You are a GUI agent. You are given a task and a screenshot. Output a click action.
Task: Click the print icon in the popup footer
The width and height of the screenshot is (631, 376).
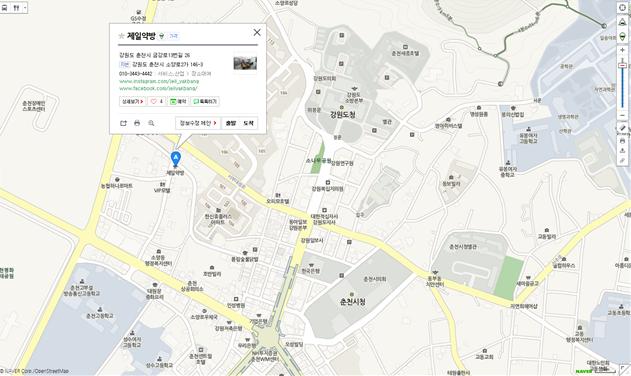[x=137, y=123]
